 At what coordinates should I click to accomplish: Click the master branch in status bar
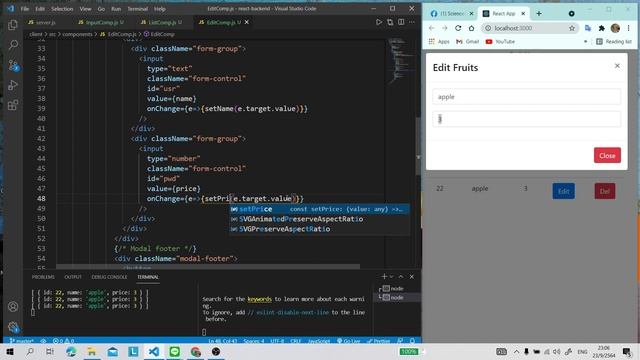click(x=22, y=341)
